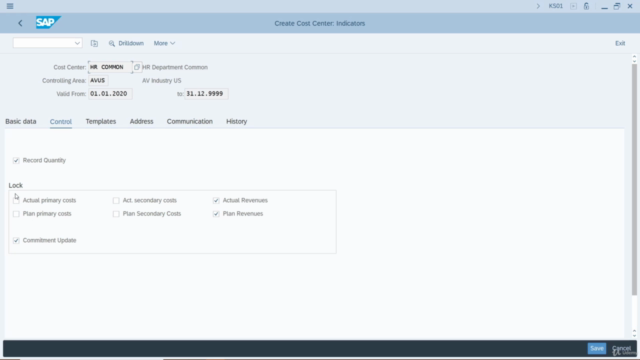This screenshot has height=360, width=640.
Task: Click the Drilldown button
Action: tap(127, 43)
